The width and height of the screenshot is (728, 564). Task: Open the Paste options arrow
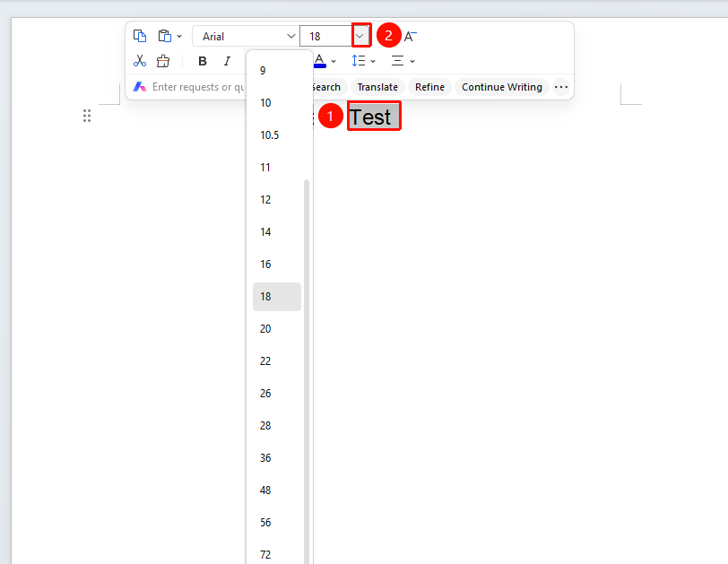point(179,36)
